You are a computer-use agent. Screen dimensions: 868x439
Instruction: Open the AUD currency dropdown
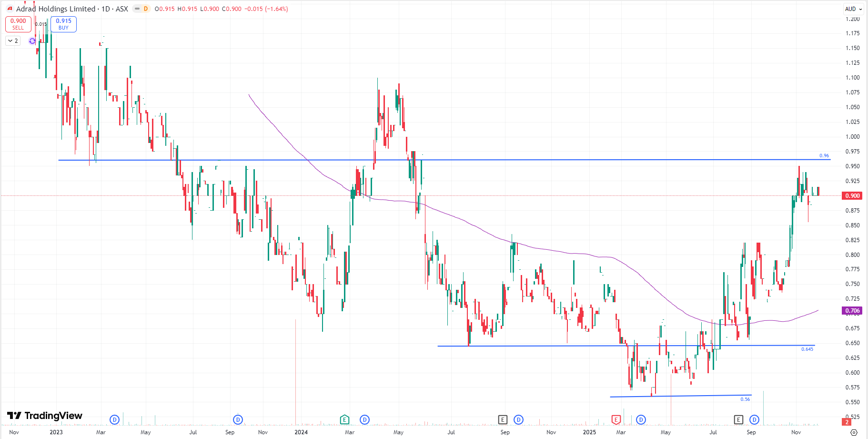853,9
